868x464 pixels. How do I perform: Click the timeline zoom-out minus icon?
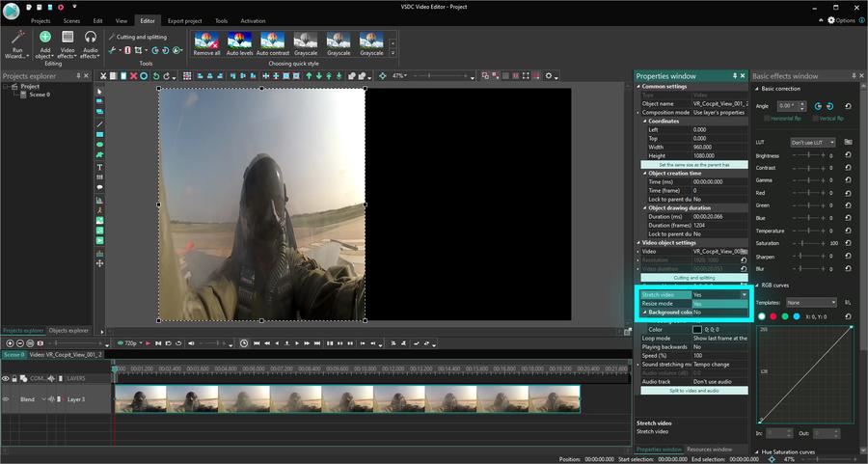tap(20, 343)
